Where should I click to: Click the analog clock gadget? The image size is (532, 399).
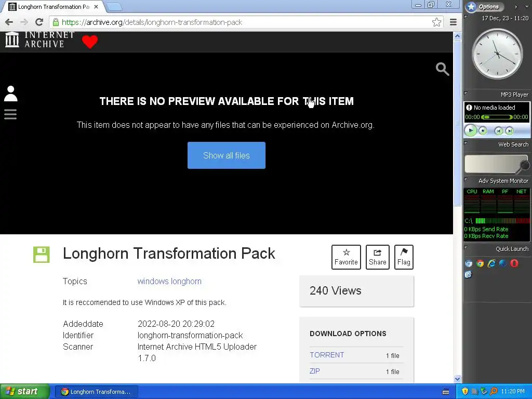[x=497, y=54]
